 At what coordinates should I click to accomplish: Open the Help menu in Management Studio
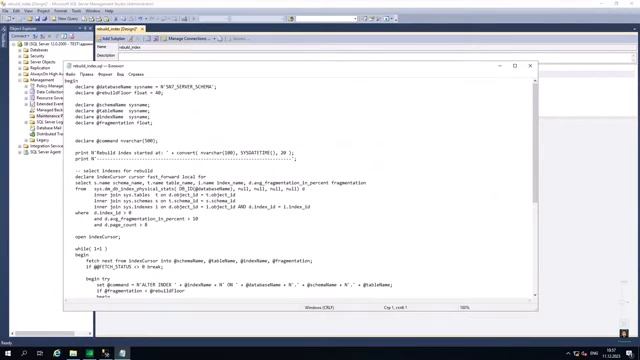(109, 11)
